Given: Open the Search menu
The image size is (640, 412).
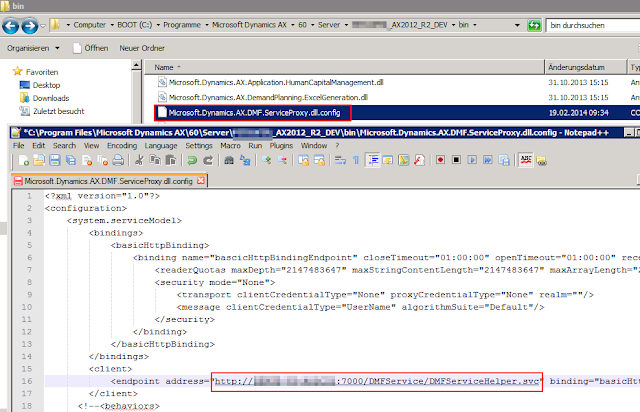Looking at the screenshot, I should pyautogui.click(x=64, y=146).
